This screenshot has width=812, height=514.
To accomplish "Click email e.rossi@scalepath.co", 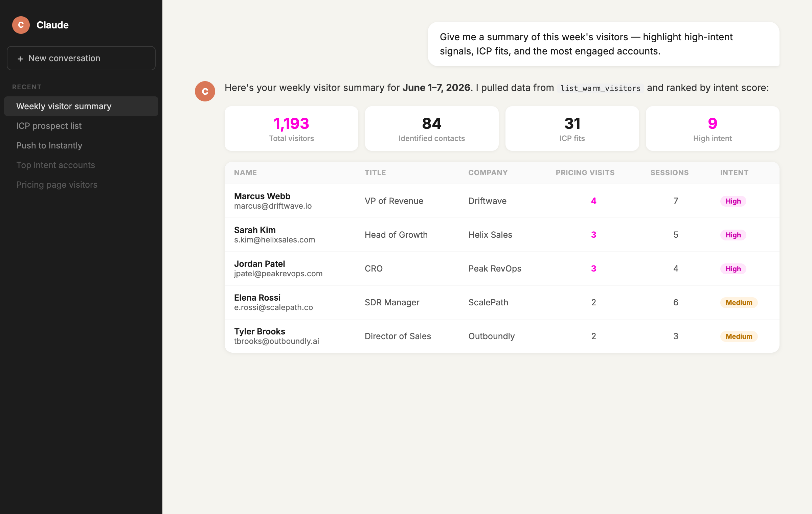I will tap(273, 307).
